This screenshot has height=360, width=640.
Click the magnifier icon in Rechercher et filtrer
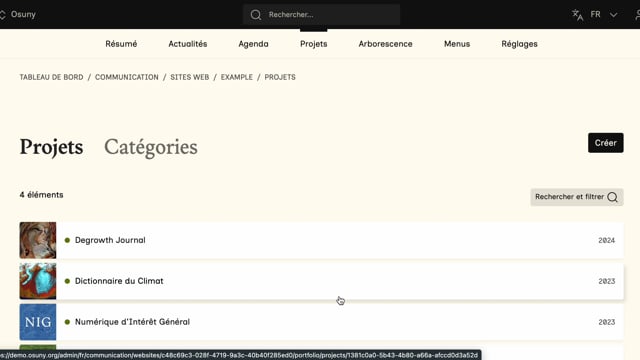pyautogui.click(x=612, y=197)
